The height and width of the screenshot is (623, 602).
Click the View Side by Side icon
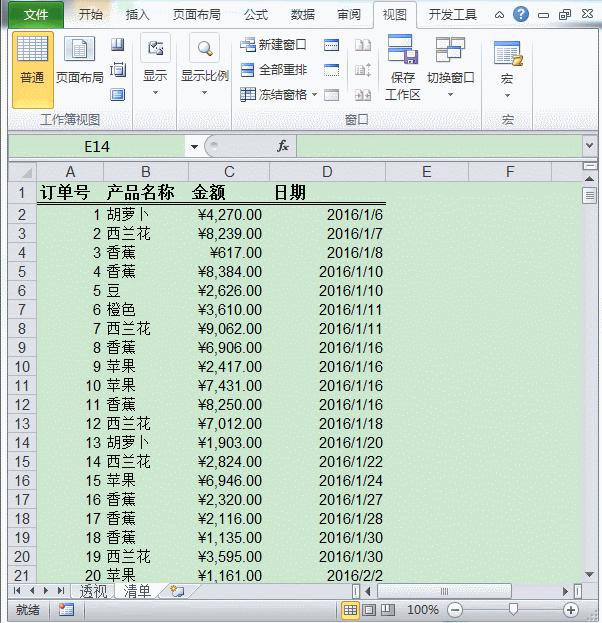(363, 45)
